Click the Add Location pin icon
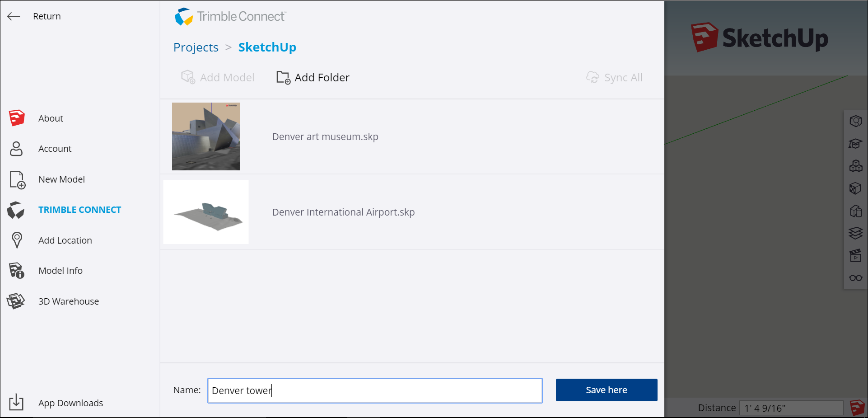The width and height of the screenshot is (868, 418). pos(17,240)
